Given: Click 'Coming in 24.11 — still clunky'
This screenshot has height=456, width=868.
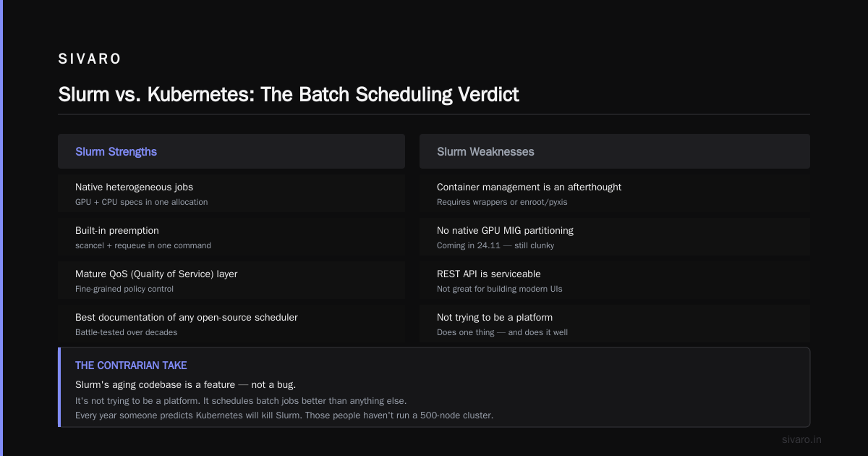Looking at the screenshot, I should pyautogui.click(x=497, y=245).
